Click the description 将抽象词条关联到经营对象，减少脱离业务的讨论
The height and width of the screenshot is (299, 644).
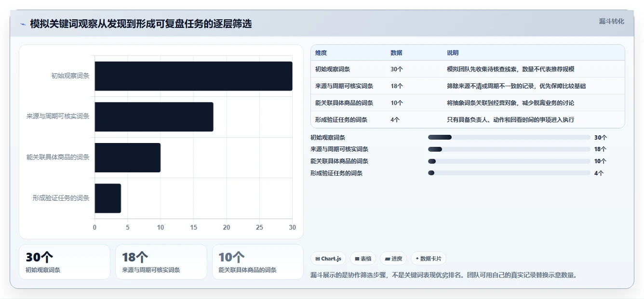click(x=510, y=103)
